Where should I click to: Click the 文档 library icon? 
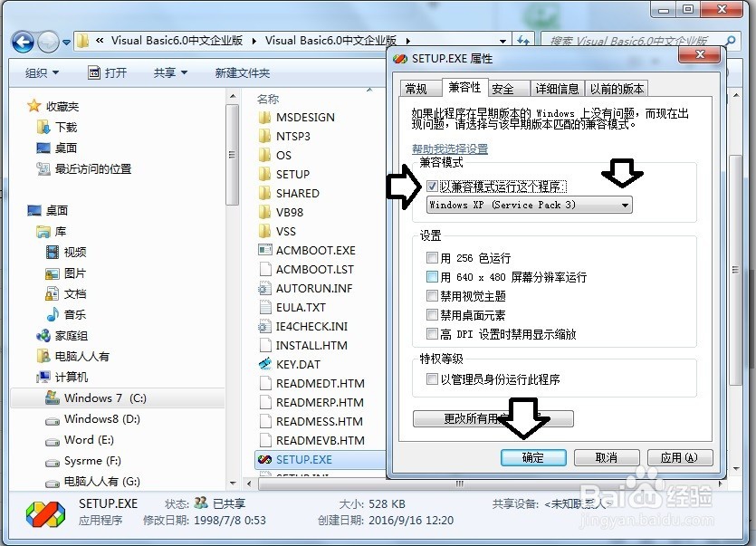click(53, 293)
